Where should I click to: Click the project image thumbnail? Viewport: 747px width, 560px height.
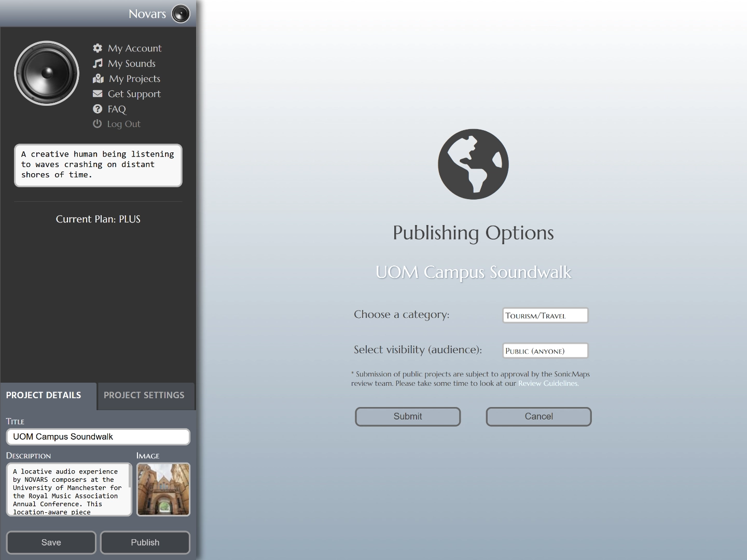pos(163,489)
